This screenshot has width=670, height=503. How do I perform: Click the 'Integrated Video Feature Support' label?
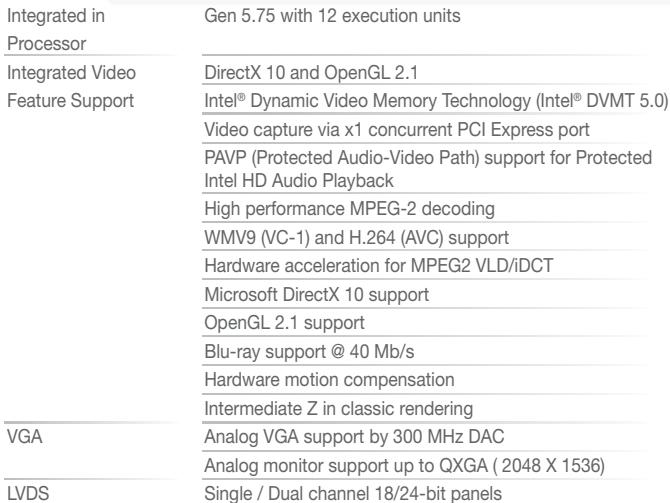pyautogui.click(x=71, y=87)
